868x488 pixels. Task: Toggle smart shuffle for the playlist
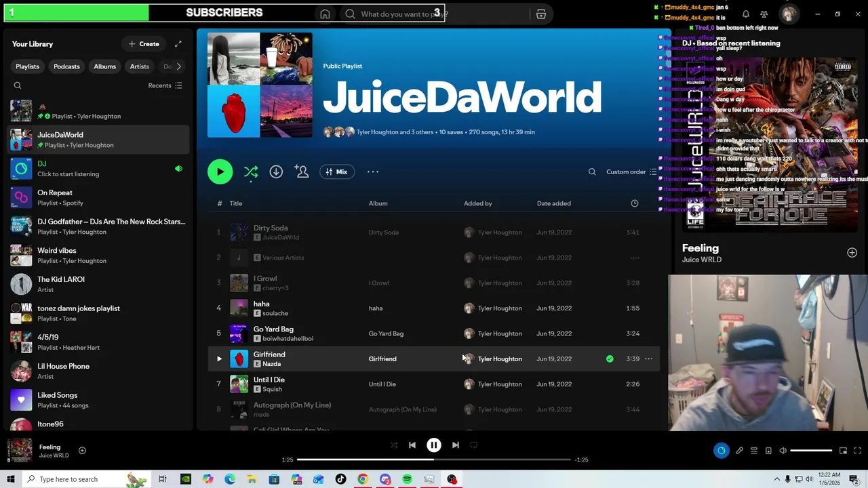click(250, 172)
